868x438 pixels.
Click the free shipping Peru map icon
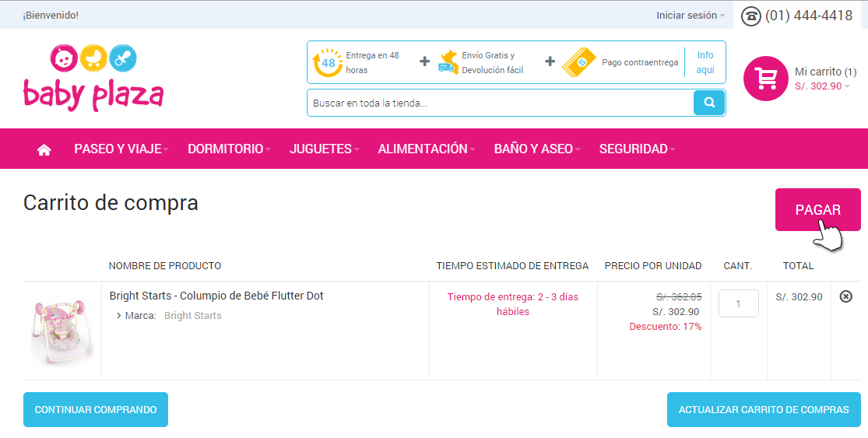coord(448,62)
